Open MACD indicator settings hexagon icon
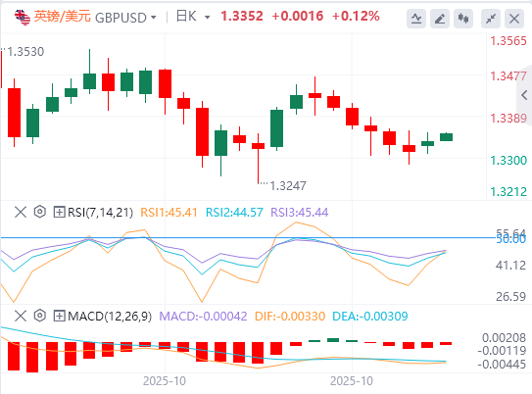 (40, 316)
